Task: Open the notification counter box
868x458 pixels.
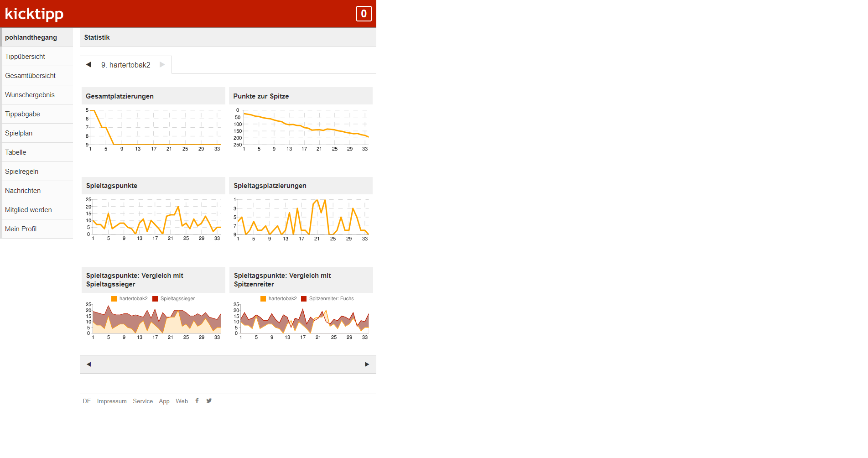Action: [364, 14]
